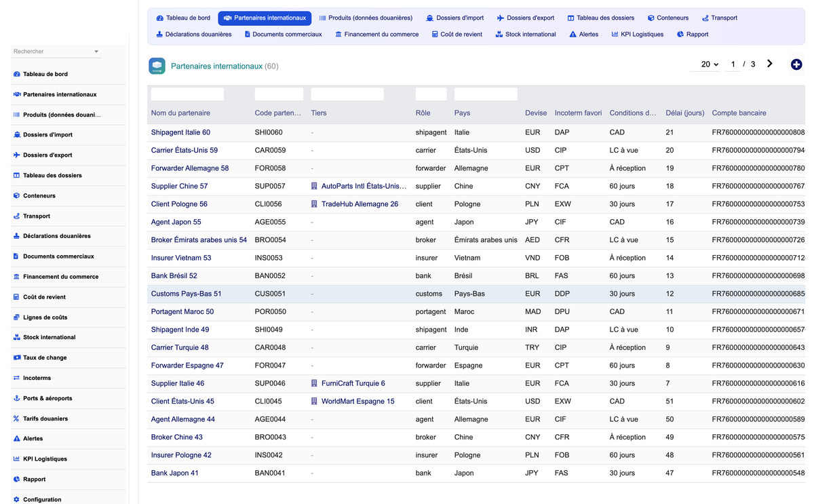Open Coût de revient top tab
Viewport: 814px width, 504px height.
coord(457,35)
